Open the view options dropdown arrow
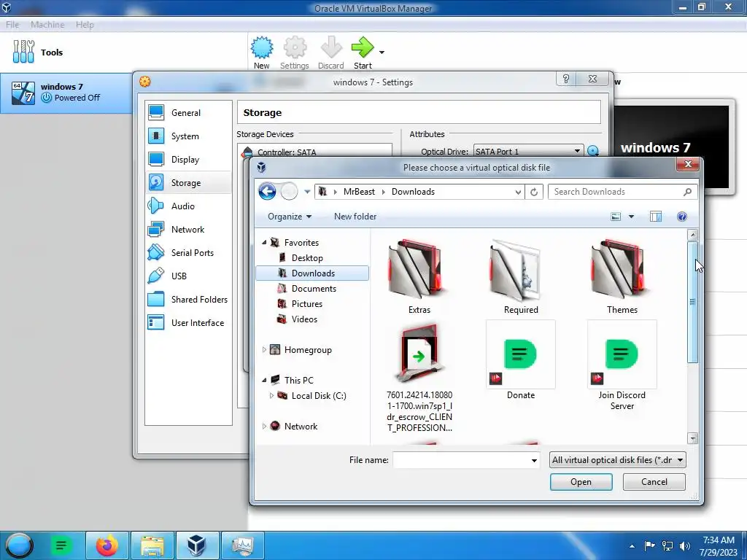 [x=631, y=217]
